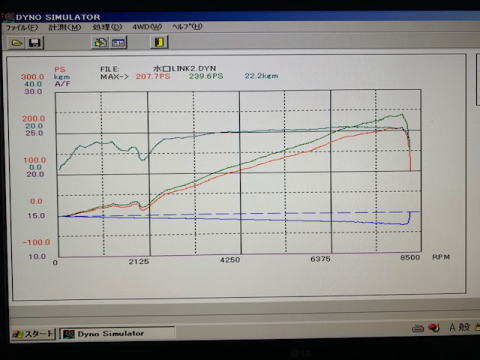Open a file with the folder icon
This screenshot has width=480, height=360.
pyautogui.click(x=17, y=43)
